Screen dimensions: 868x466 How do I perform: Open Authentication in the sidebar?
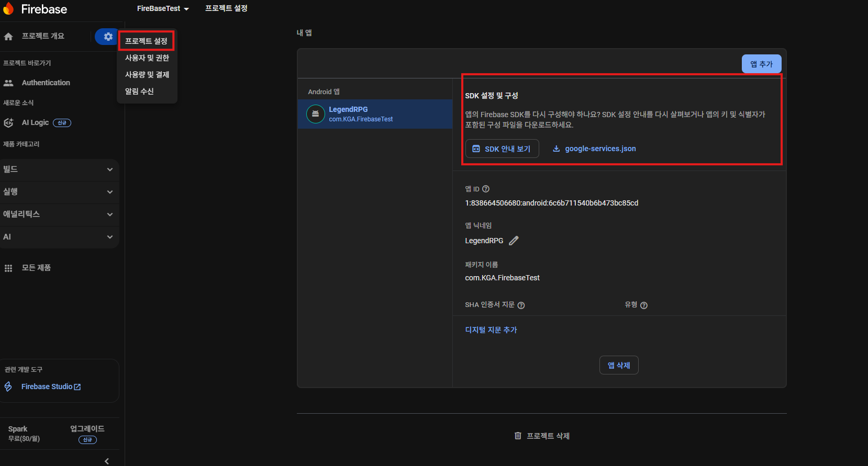point(46,83)
